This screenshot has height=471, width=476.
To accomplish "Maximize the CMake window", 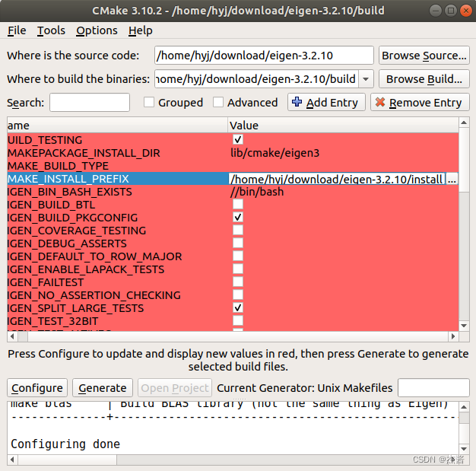I will [x=451, y=11].
